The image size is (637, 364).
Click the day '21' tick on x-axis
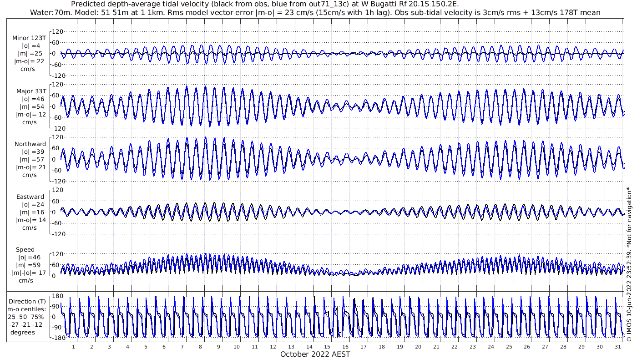click(x=436, y=347)
